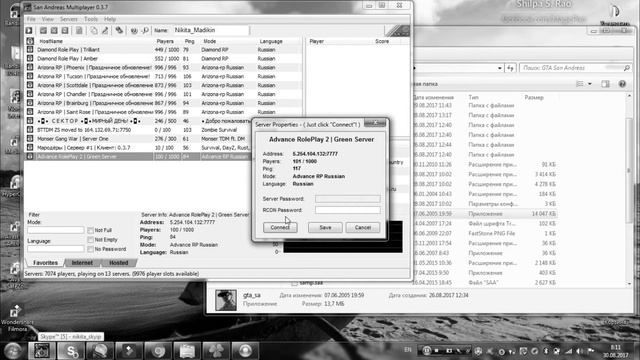Click the Explorer vertical scrollbar down arrow
Image resolution: width=640 pixels, height=360 pixels.
[x=629, y=283]
